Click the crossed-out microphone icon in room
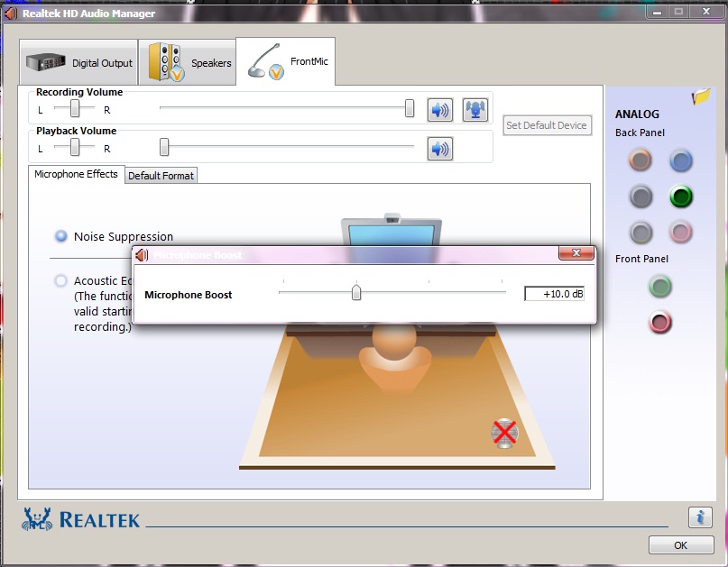This screenshot has width=728, height=567. 504,434
